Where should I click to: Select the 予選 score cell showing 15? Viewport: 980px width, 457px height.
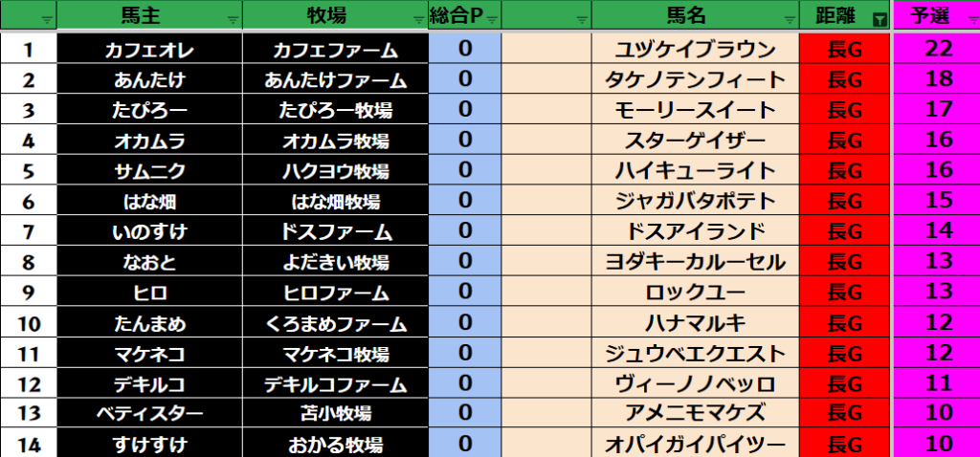938,201
